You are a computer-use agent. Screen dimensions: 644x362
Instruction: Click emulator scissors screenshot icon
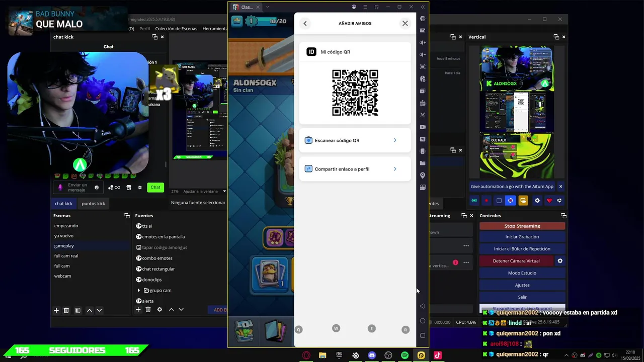point(423,115)
